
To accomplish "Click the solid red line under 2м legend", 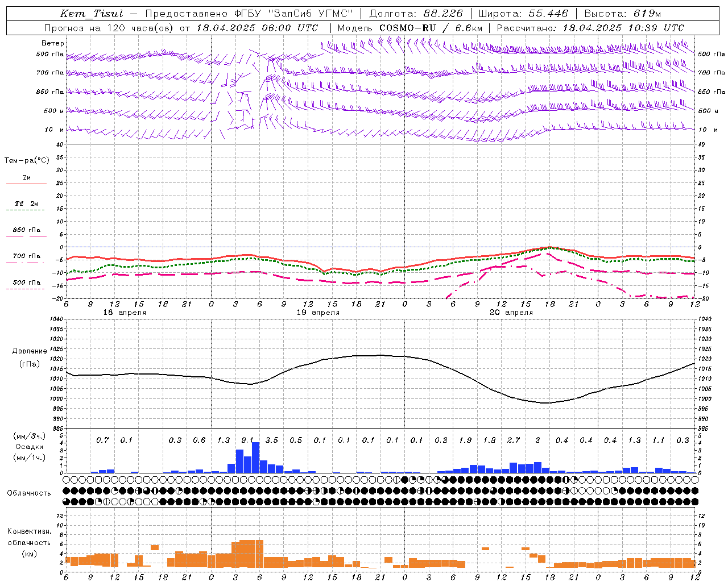I will pos(26,184).
